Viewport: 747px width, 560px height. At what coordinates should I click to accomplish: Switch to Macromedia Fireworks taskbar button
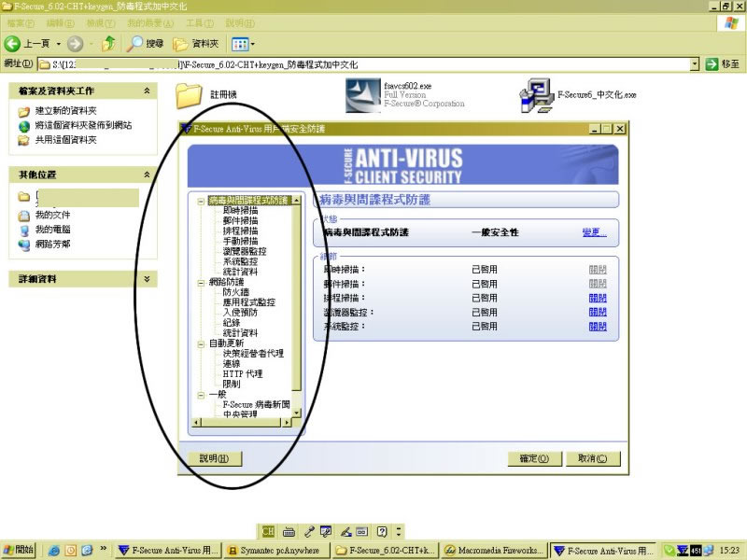(494, 551)
